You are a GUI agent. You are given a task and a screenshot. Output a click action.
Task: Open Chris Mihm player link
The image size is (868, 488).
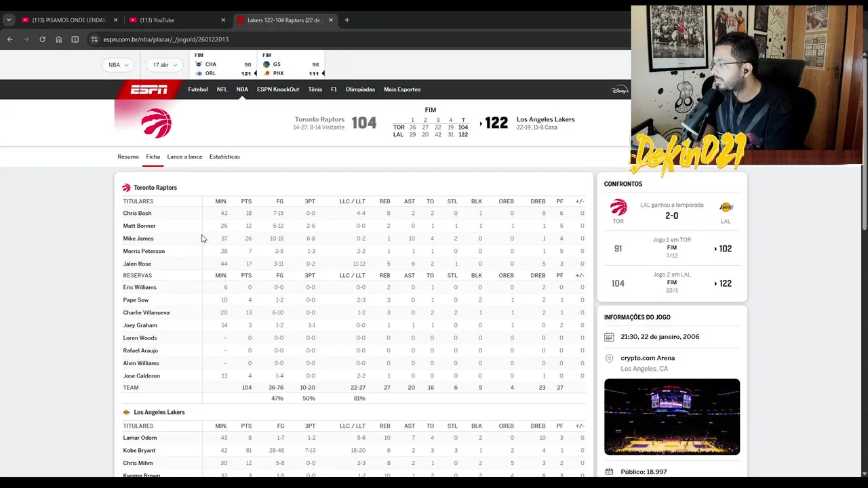138,464
